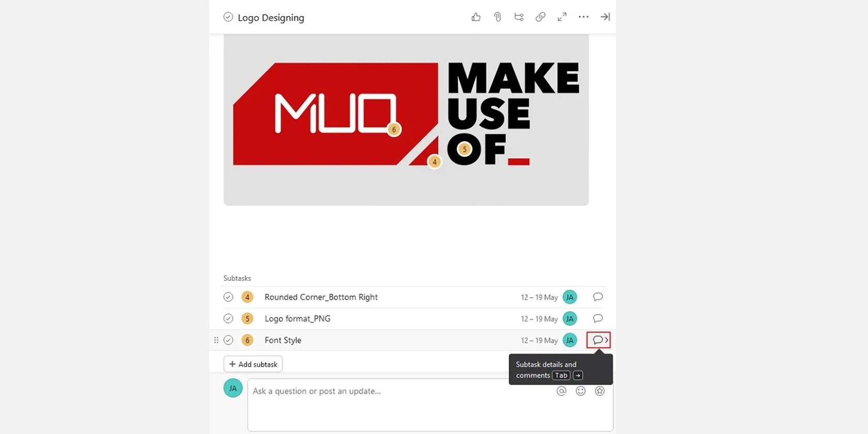Add appreciation star sticker to comment

tap(600, 391)
